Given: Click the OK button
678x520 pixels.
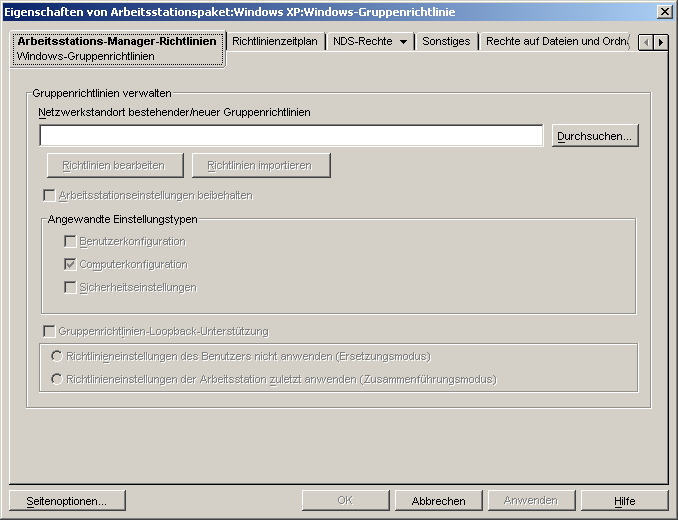Looking at the screenshot, I should click(x=345, y=501).
